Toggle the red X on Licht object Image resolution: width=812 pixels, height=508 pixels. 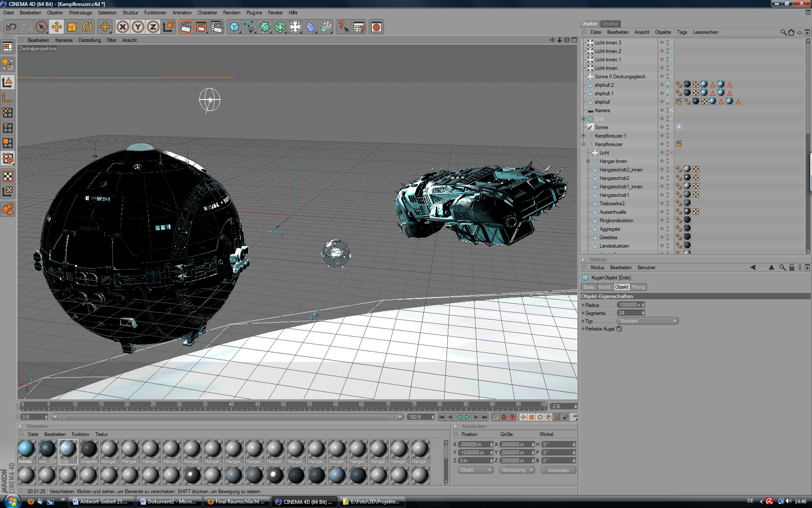pos(671,152)
